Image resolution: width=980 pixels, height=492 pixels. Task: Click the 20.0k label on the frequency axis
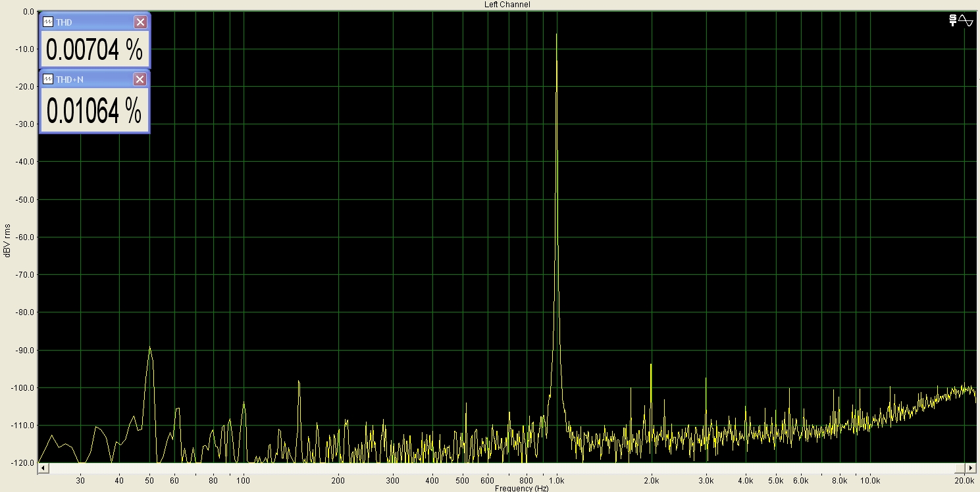tap(966, 481)
